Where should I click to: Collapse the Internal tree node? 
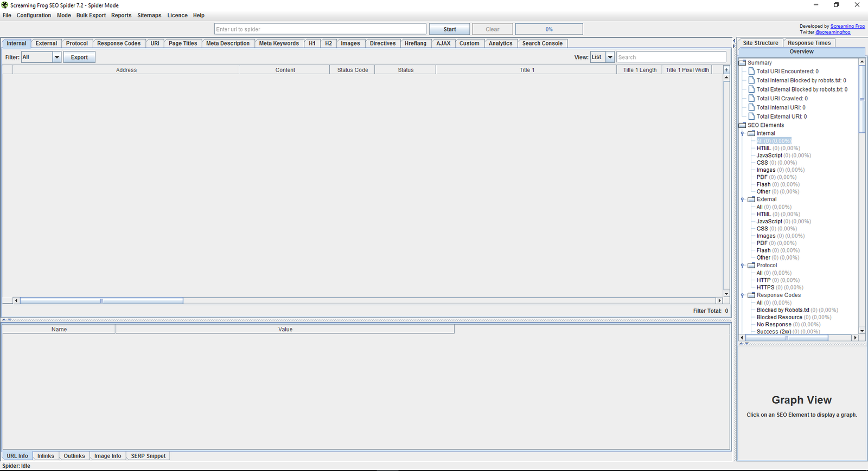pyautogui.click(x=743, y=133)
